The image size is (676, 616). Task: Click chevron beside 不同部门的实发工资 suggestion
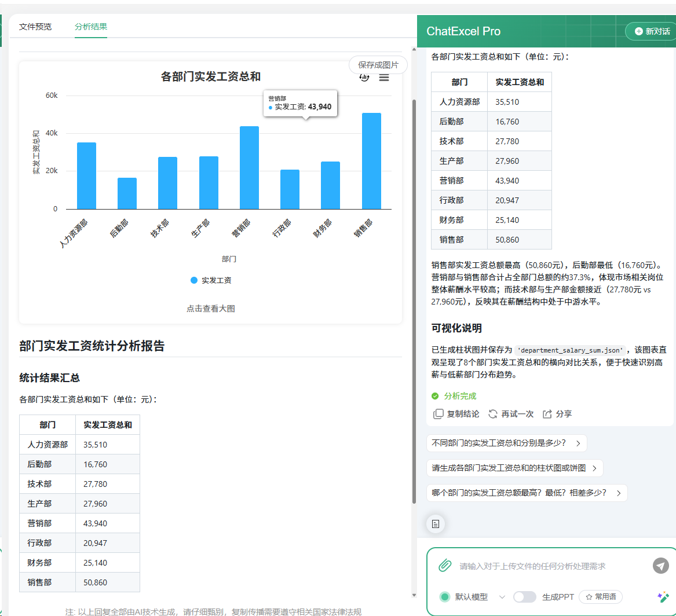coord(578,443)
